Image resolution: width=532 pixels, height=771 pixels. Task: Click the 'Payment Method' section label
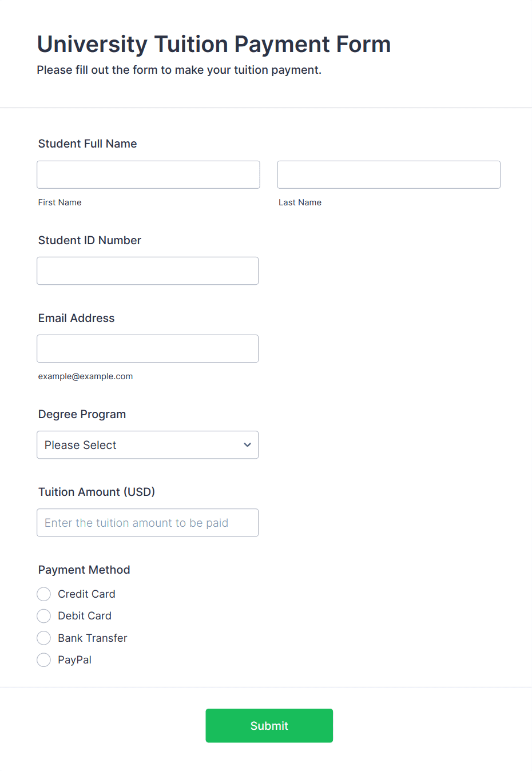[x=84, y=570]
